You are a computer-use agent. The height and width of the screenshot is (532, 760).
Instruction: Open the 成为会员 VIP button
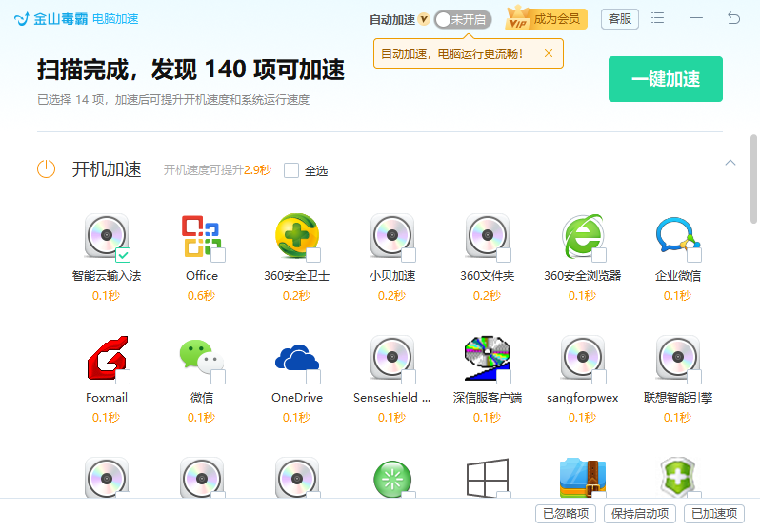point(547,19)
